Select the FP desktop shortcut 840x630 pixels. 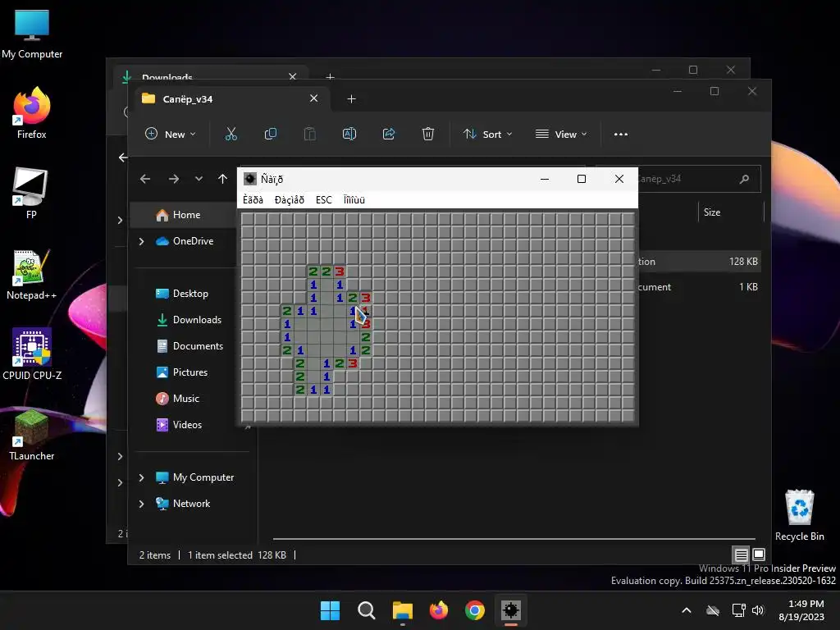(x=32, y=194)
